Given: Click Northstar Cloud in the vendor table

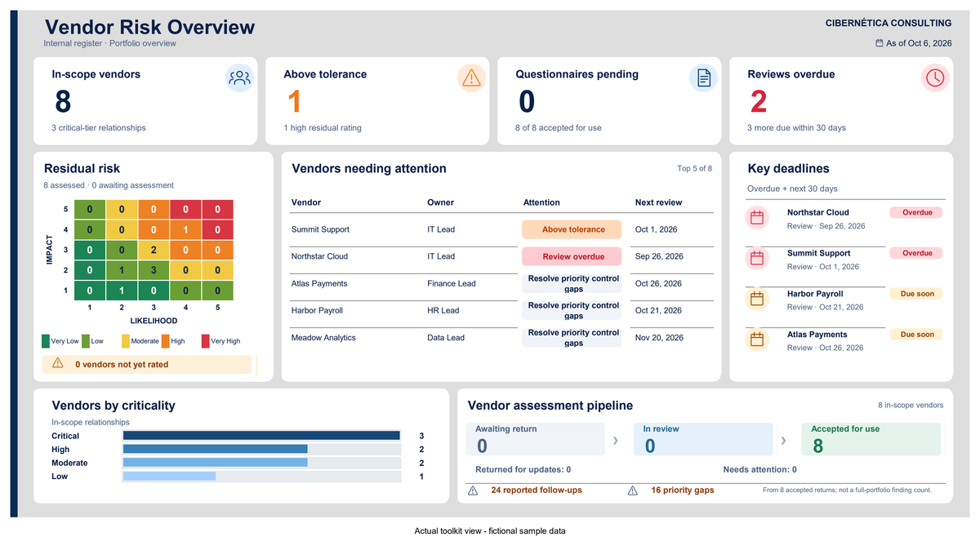Looking at the screenshot, I should [x=319, y=256].
